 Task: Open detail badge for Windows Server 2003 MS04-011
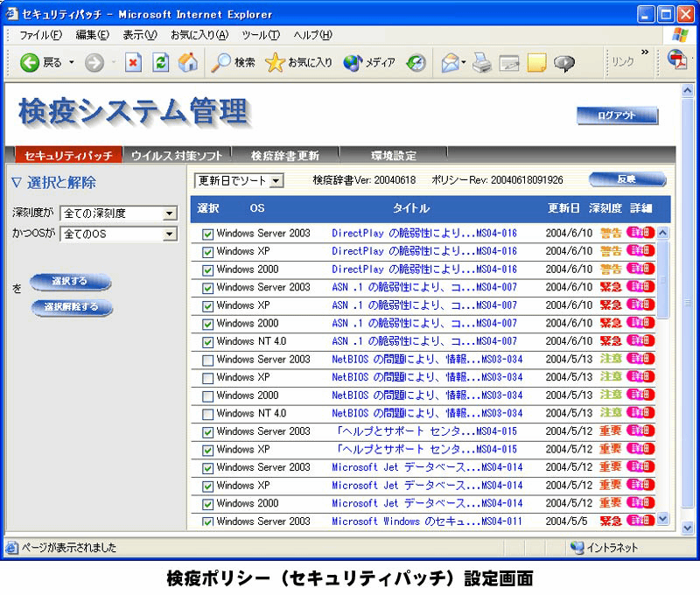[640, 521]
